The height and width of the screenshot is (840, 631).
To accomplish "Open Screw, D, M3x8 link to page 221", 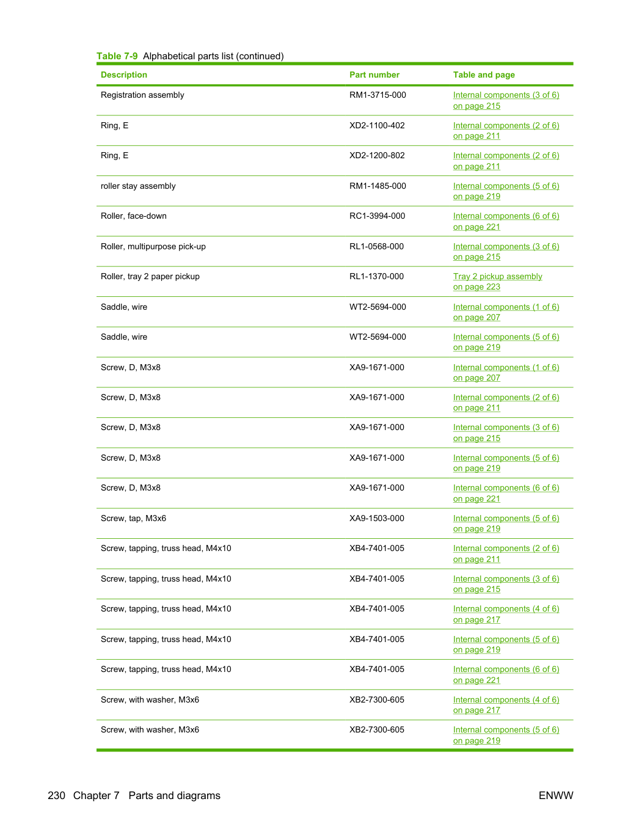I will [506, 494].
